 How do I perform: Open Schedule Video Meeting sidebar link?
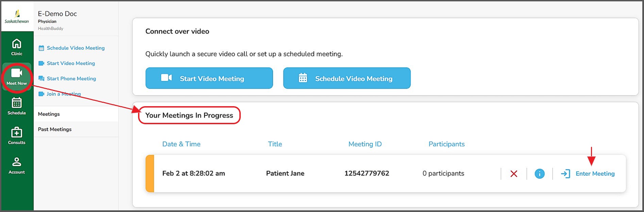(75, 48)
